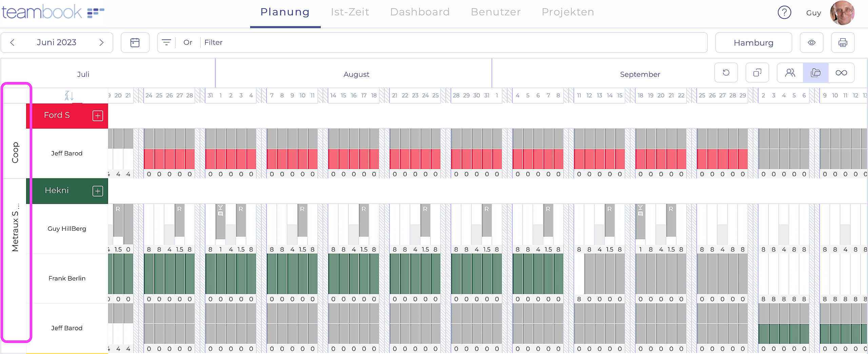This screenshot has height=354, width=868.
Task: Click into the Filter text field
Action: tap(441, 42)
